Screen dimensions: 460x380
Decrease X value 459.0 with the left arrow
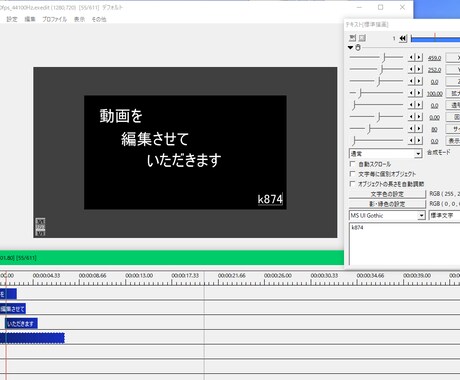(411, 57)
